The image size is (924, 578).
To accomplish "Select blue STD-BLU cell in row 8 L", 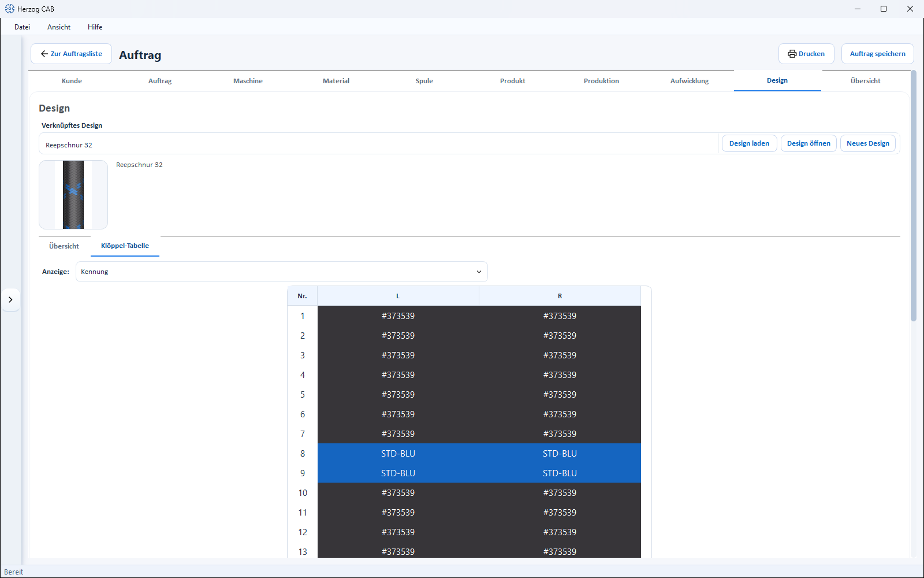I will tap(398, 454).
